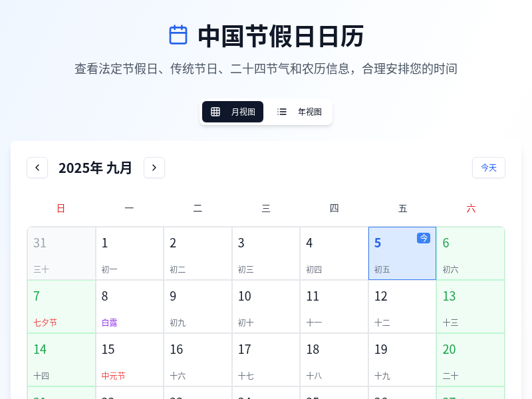Click the grid icon in 月视图 tab
Image resolution: width=532 pixels, height=399 pixels.
pos(215,112)
